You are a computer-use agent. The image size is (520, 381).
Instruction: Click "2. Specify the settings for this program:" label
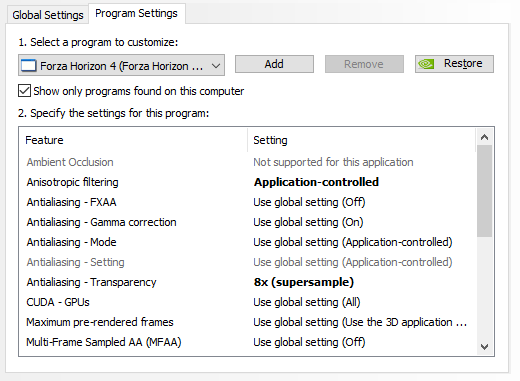click(x=114, y=113)
